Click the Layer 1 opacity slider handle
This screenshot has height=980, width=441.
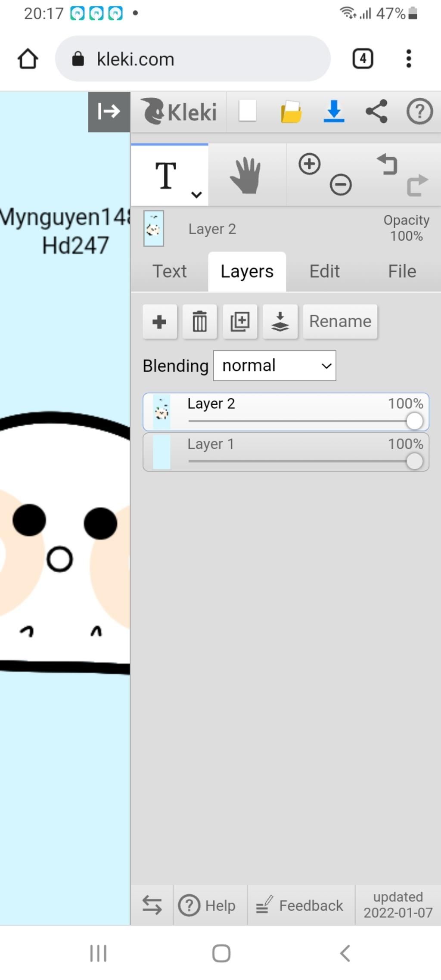click(x=414, y=462)
